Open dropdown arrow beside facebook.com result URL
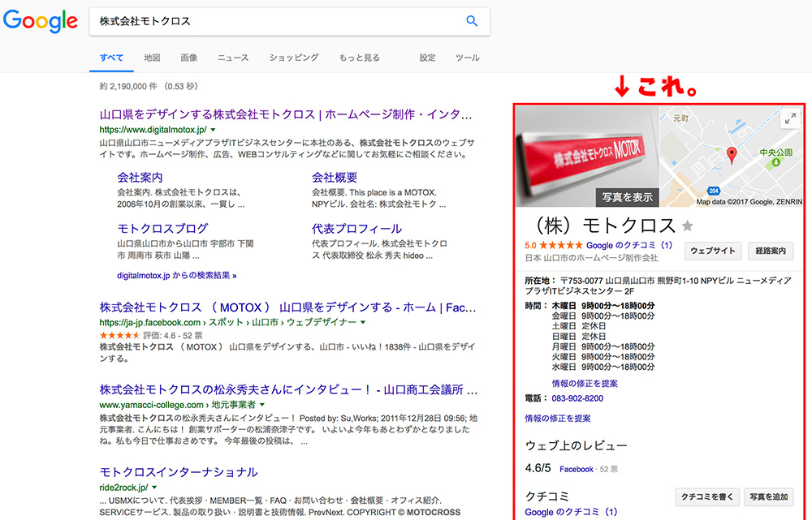 363,322
